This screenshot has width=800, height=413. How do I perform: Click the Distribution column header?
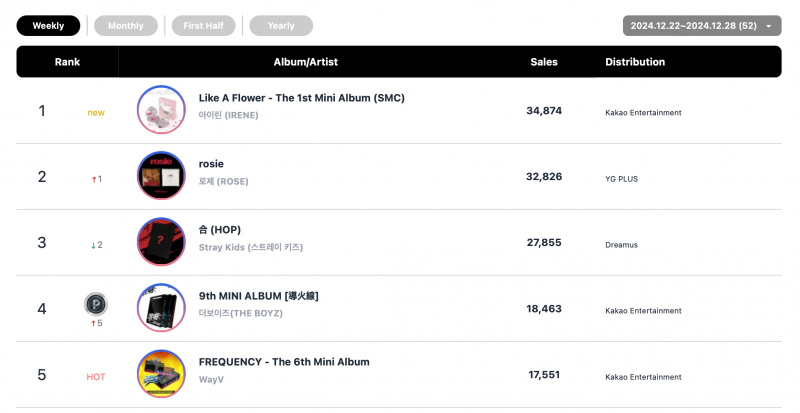tap(635, 62)
